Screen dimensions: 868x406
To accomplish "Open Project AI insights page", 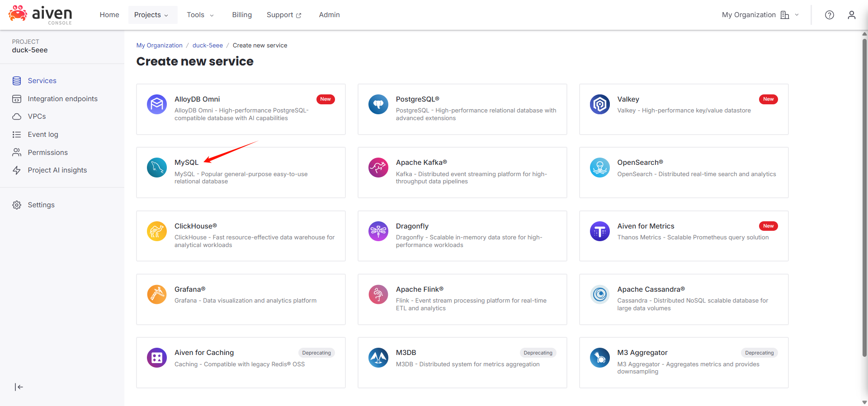I will click(57, 170).
